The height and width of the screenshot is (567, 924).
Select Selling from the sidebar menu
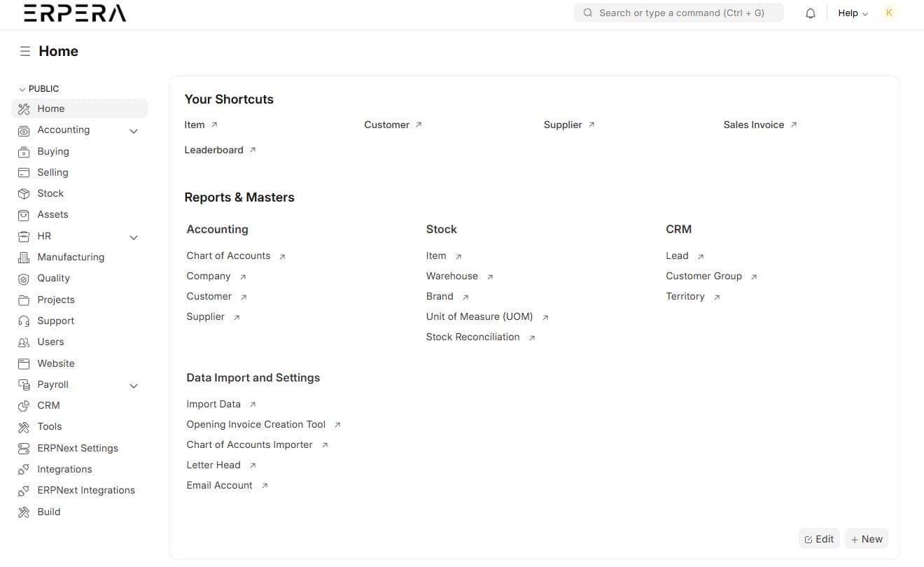(52, 172)
